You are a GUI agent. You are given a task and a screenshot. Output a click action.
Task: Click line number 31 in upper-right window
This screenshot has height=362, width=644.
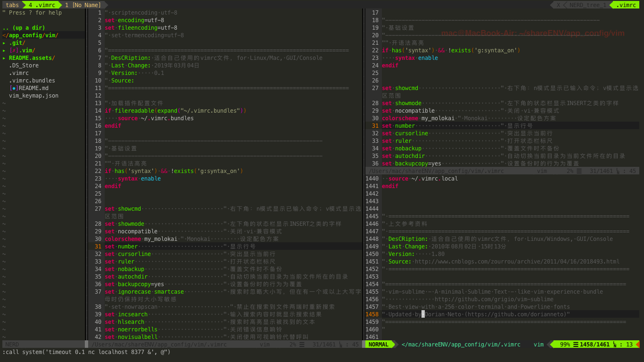click(x=375, y=126)
